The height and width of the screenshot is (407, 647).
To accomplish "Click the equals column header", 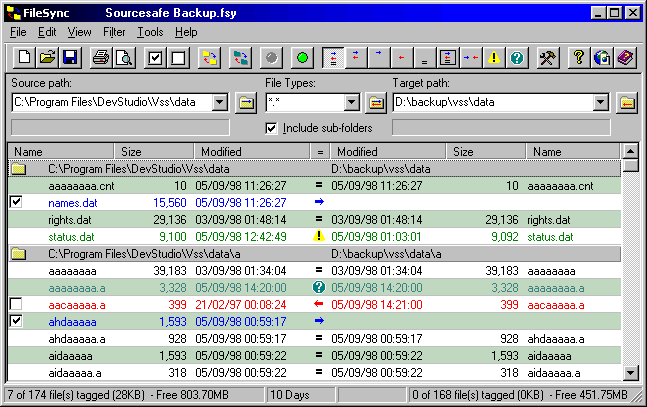I will pos(320,152).
